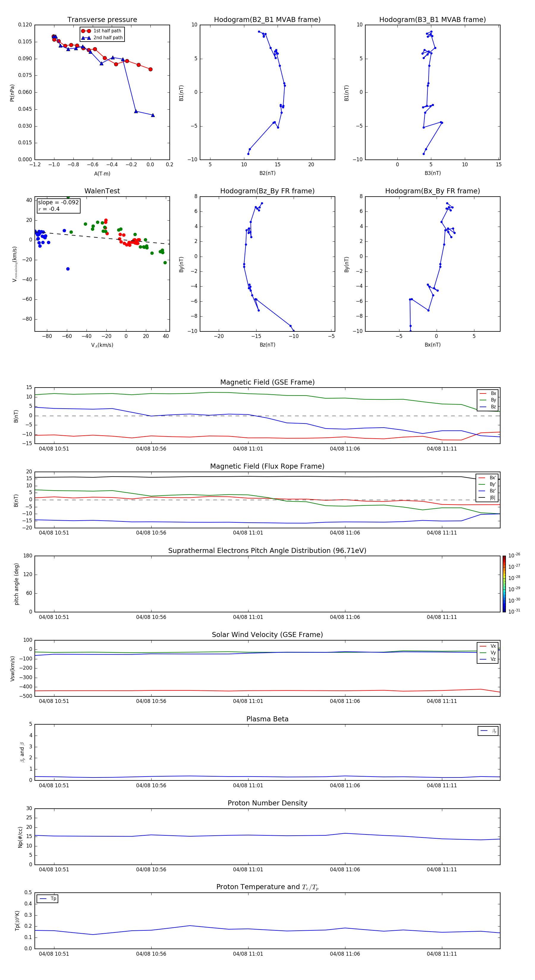Click last red circle in Transverse pressure plot
The width and height of the screenshot is (535, 980).
[x=150, y=69]
